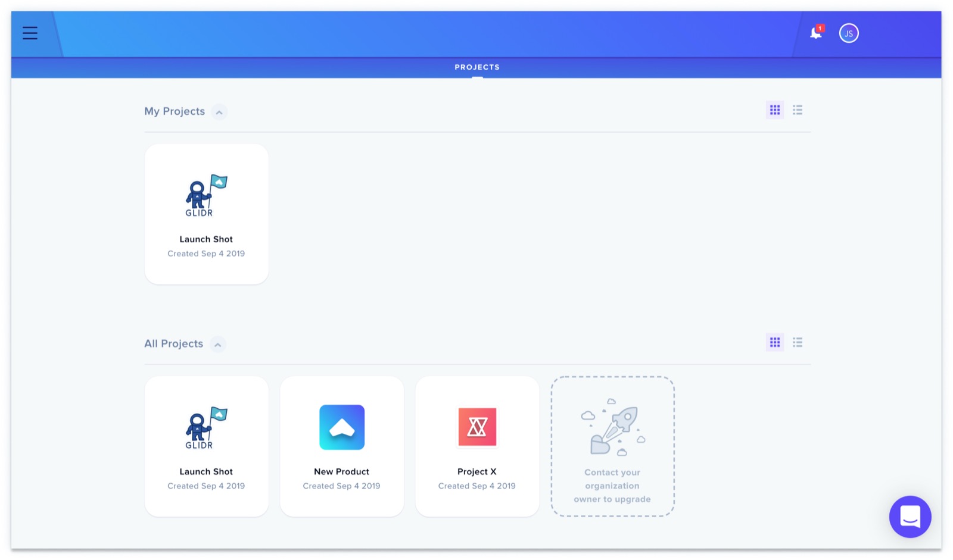Viewport: 953px width, 560px height.
Task: Open Launch Shot card in All Projects
Action: (207, 446)
